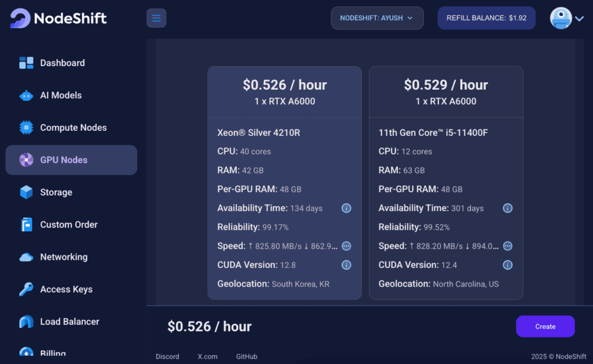Screen dimensions: 593x364
Task: Expand full speed details for 825.80 MB/s node
Action: tap(346, 246)
